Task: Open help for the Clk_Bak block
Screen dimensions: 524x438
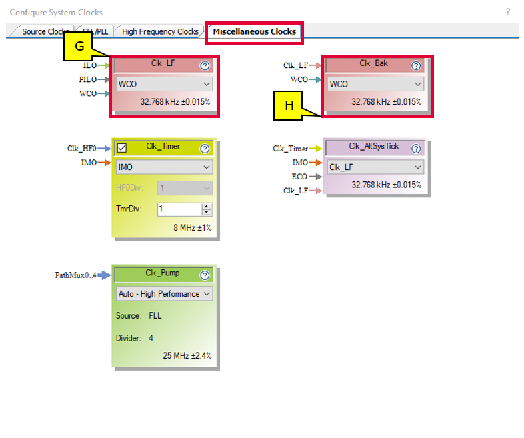Action: [416, 65]
